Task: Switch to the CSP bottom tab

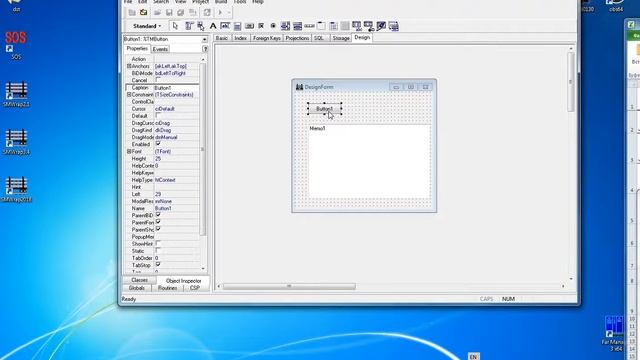Action: click(x=195, y=288)
